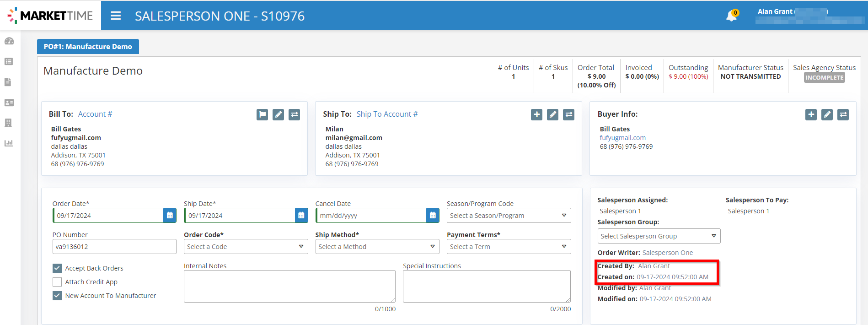Open the dashboard gauge sidebar icon

tap(9, 41)
